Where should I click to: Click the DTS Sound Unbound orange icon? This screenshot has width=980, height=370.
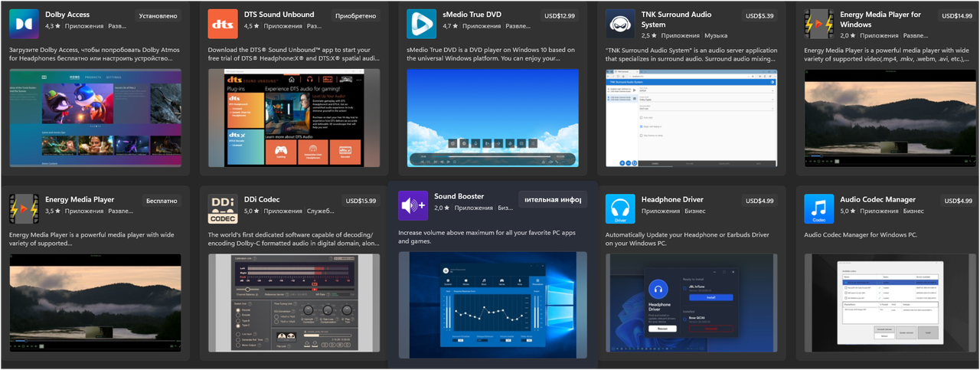click(x=223, y=24)
